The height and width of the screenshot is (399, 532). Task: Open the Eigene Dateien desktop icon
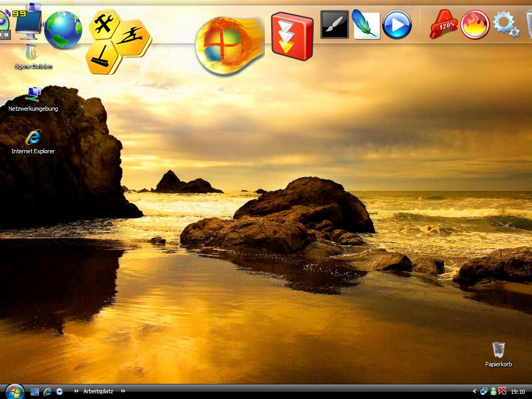33,57
